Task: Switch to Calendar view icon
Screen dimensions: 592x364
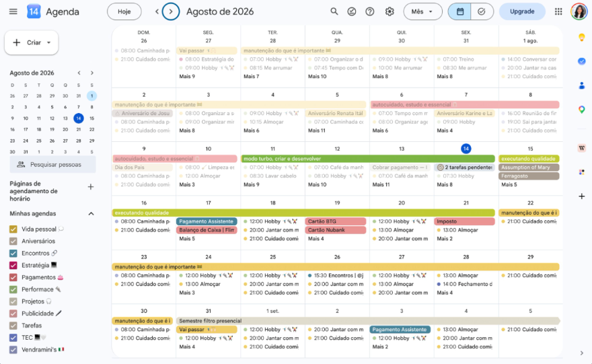Action: (459, 11)
